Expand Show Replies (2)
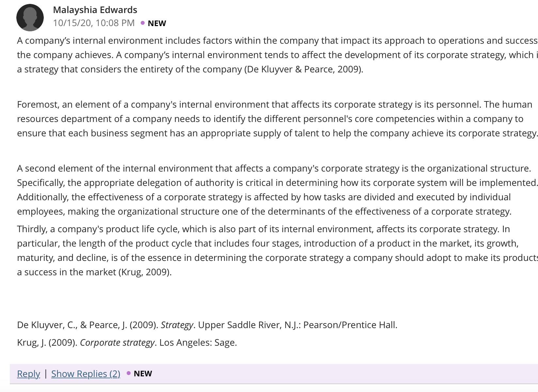 86,374
